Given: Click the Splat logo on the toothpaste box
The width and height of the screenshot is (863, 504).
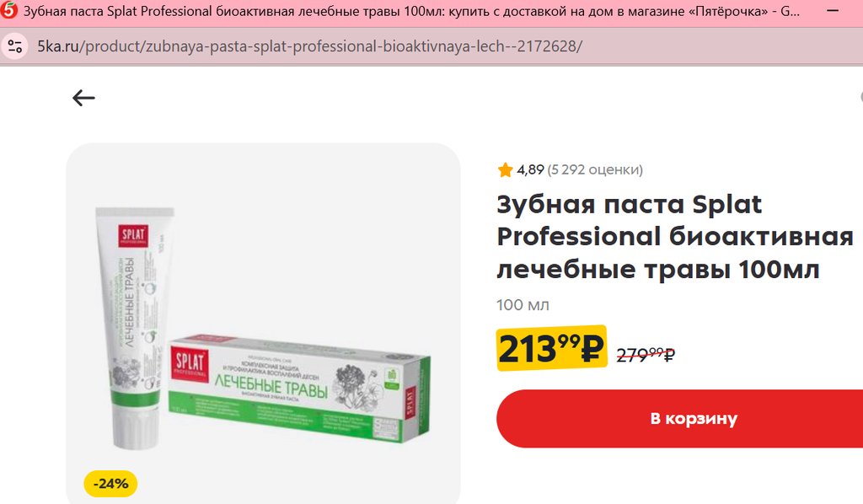Looking at the screenshot, I should tap(190, 362).
